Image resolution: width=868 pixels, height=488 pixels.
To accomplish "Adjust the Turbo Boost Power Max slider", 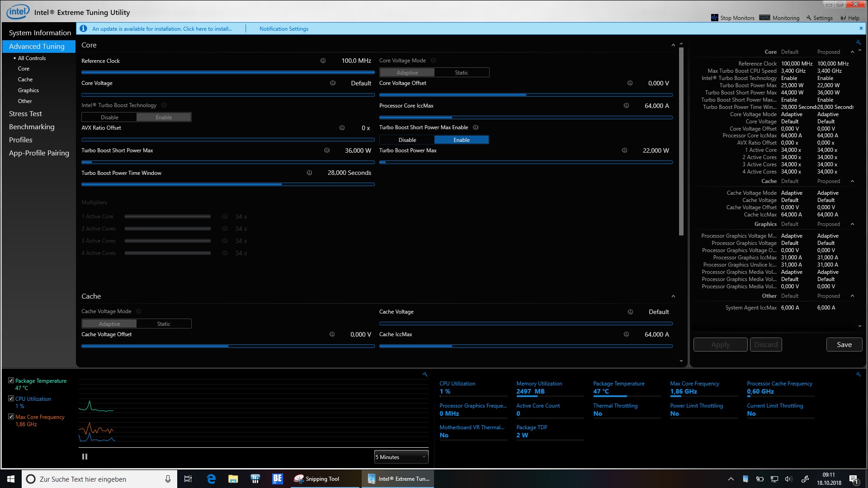I will pos(525,162).
